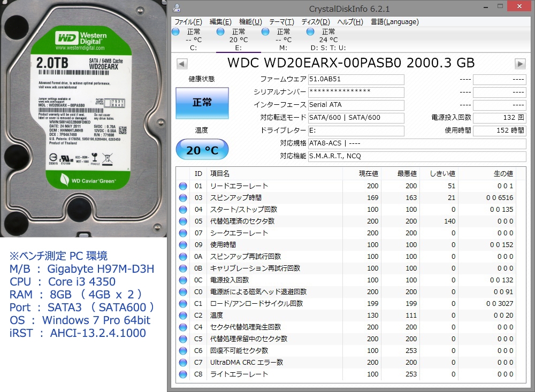Click status dot for attribute 01 リードエラーレート
The height and width of the screenshot is (392, 535).
183,186
